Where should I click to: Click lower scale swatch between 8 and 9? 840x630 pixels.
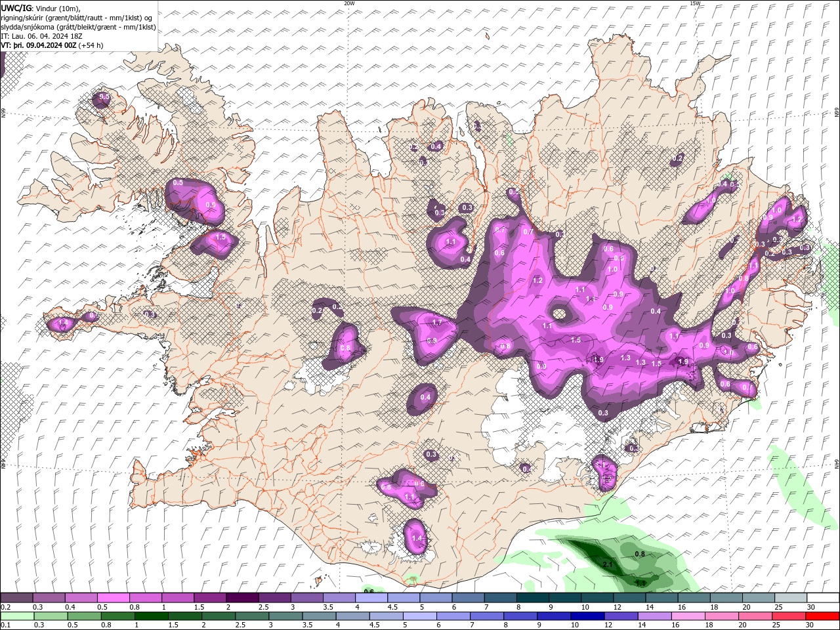pos(520,616)
